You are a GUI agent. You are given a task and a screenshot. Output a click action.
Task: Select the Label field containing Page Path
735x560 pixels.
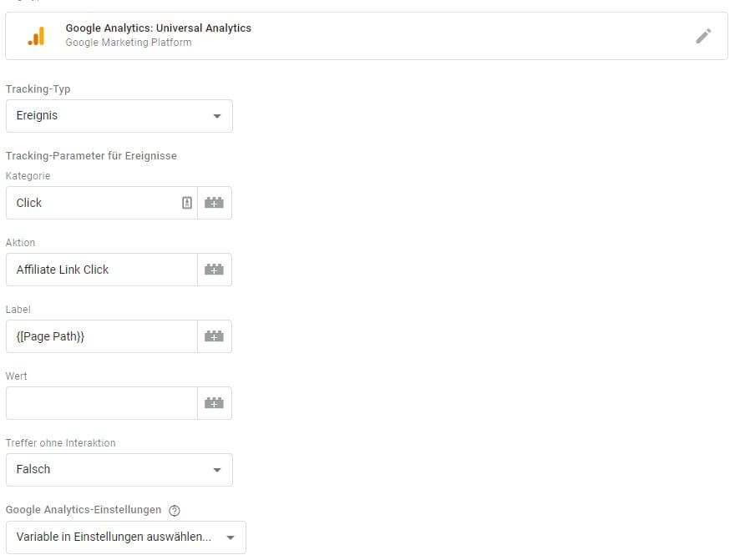click(x=100, y=336)
